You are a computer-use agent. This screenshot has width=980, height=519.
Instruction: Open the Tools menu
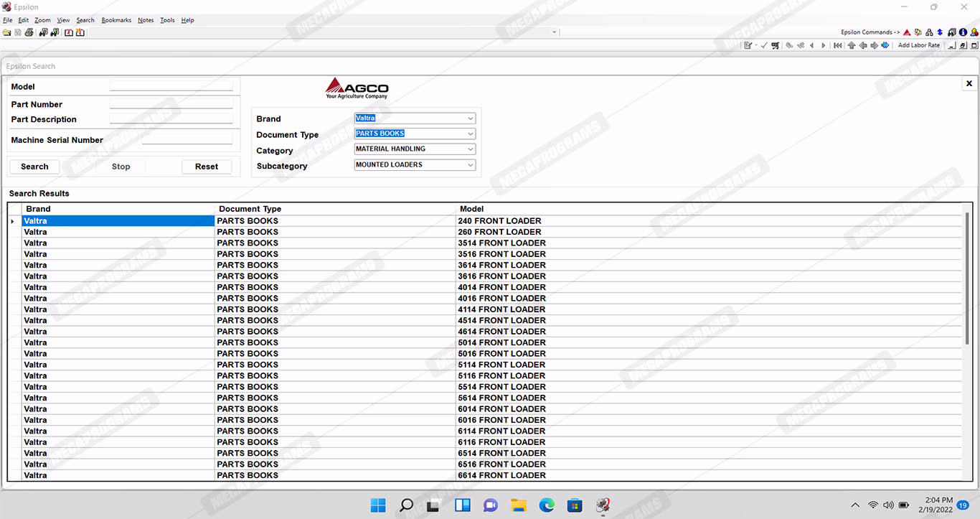coord(167,20)
